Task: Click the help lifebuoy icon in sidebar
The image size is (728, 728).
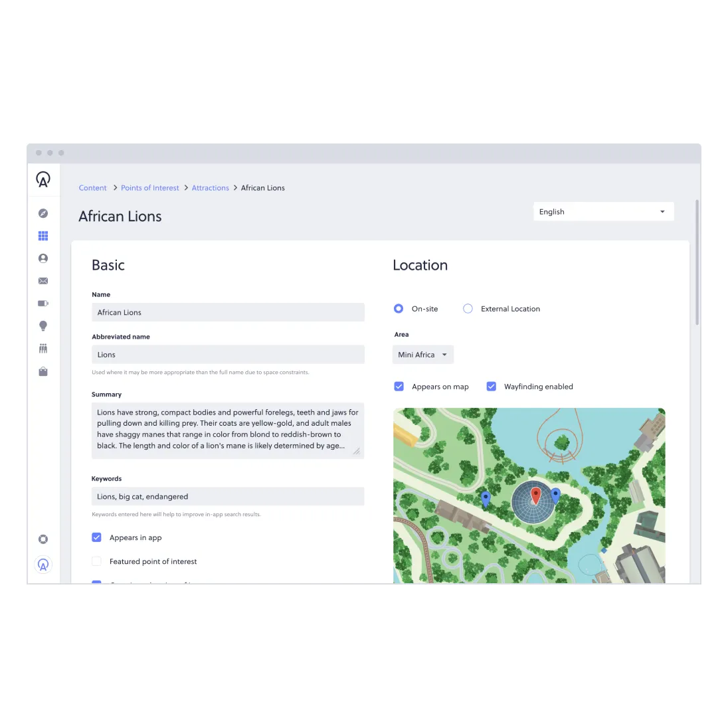Action: (x=43, y=539)
